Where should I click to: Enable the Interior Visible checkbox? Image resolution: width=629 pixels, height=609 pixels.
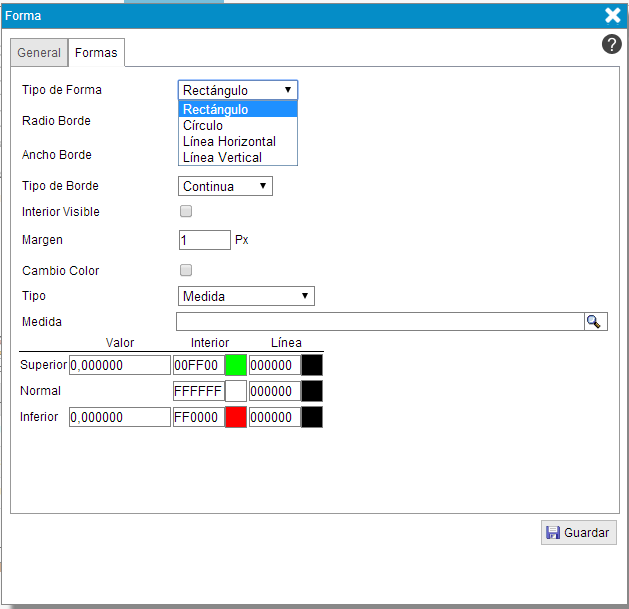(185, 211)
